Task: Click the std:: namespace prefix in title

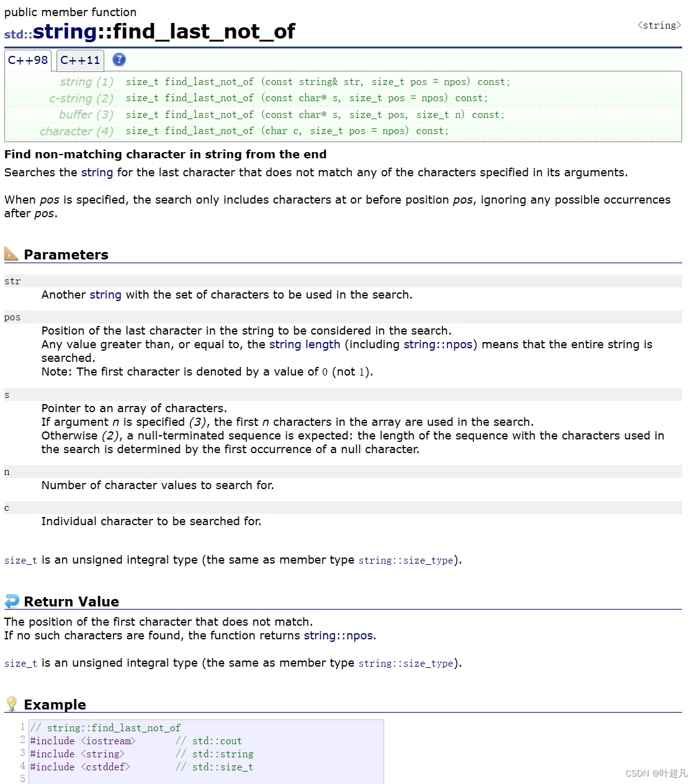Action: coord(18,34)
